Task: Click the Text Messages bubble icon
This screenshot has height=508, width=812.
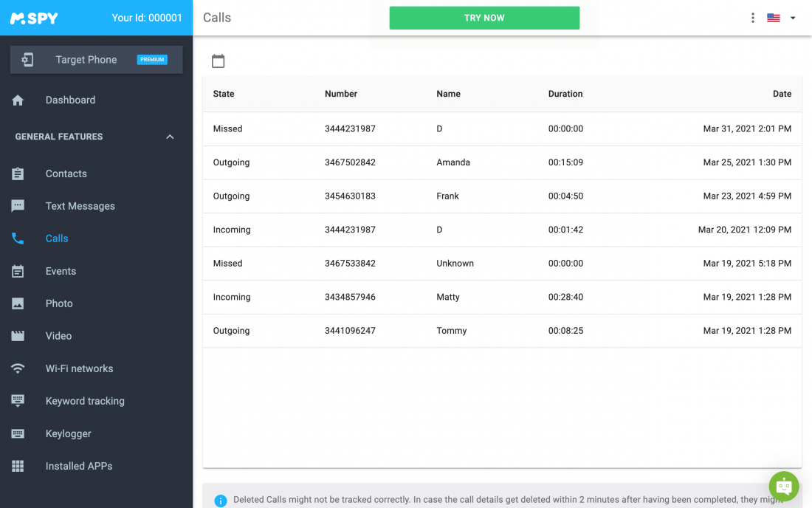Action: pyautogui.click(x=18, y=206)
